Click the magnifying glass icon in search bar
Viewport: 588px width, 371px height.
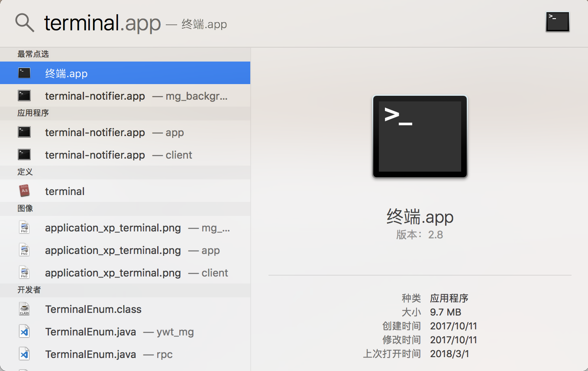click(24, 23)
